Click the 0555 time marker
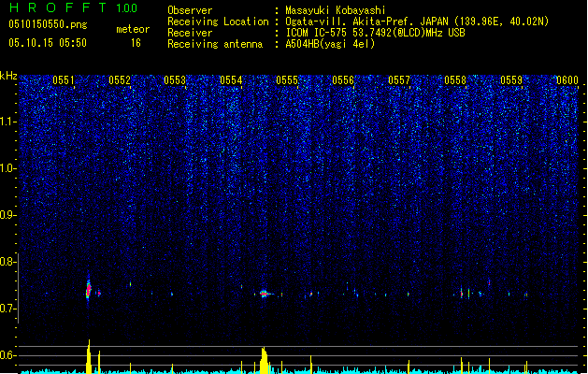The height and width of the screenshot is (374, 588). [287, 80]
